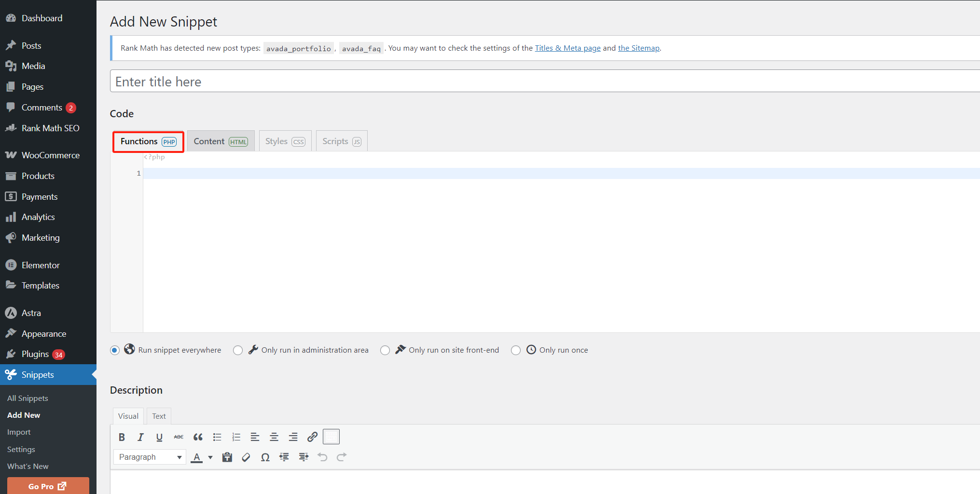
Task: Switch the description editor to Text mode
Action: click(158, 416)
